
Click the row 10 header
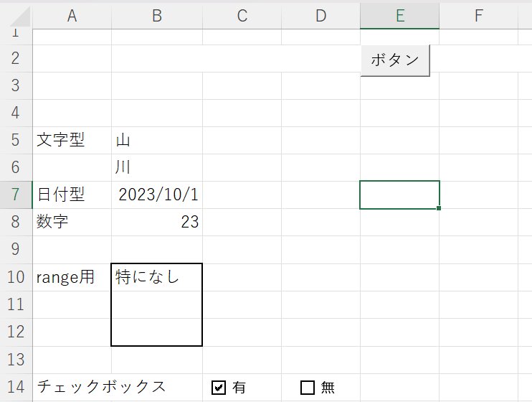(x=16, y=277)
